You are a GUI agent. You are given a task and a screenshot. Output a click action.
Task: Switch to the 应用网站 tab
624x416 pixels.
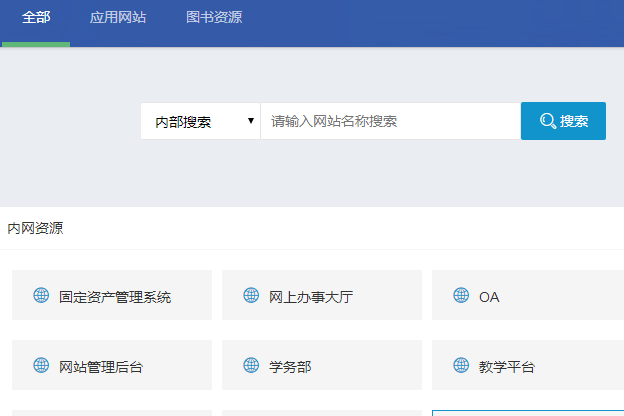pyautogui.click(x=118, y=18)
